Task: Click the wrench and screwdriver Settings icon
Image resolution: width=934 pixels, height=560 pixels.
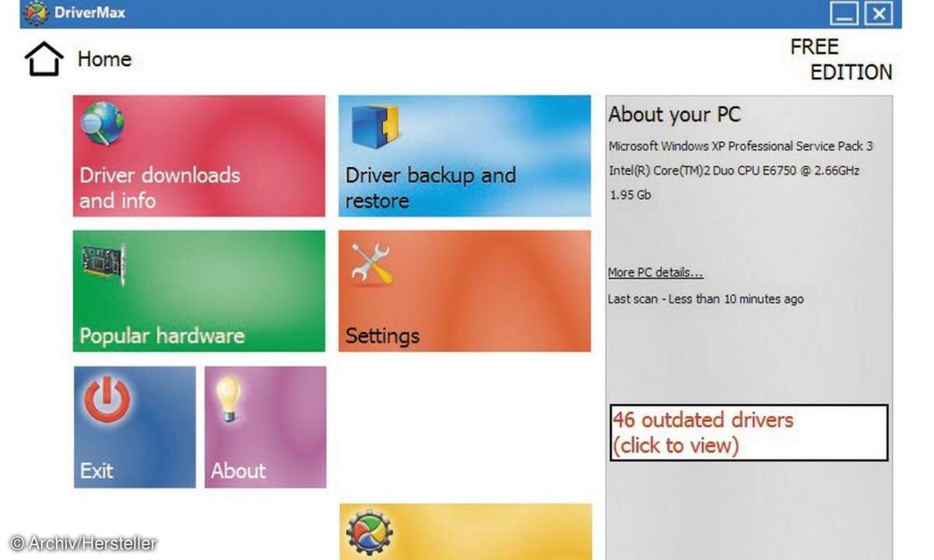Action: (372, 264)
